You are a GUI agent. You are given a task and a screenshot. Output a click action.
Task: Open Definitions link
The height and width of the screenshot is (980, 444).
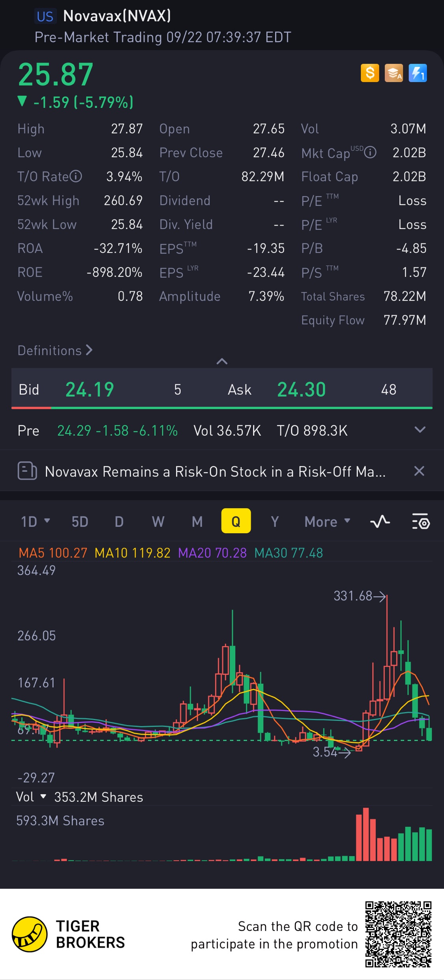pos(55,350)
